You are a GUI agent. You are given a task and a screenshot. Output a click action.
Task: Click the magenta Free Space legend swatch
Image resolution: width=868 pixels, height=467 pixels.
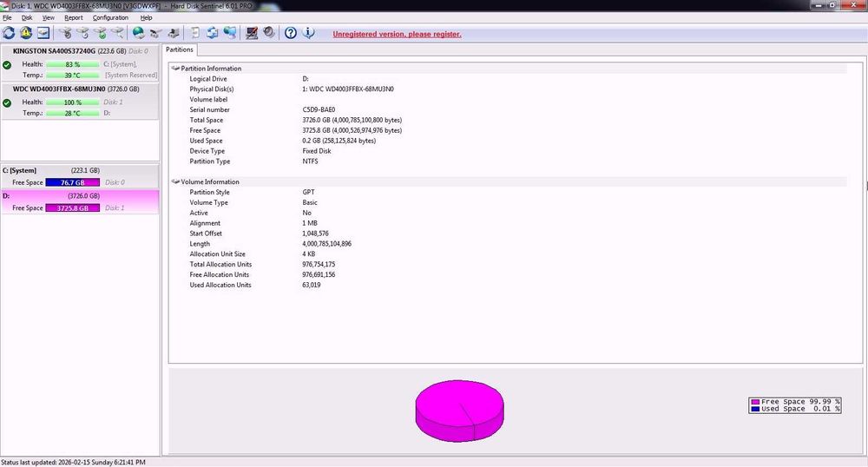point(755,402)
